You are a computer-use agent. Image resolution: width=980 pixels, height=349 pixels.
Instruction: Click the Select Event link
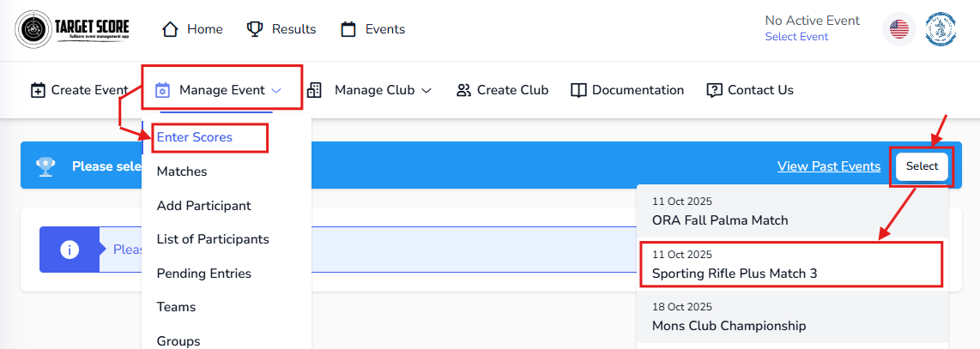click(x=796, y=37)
